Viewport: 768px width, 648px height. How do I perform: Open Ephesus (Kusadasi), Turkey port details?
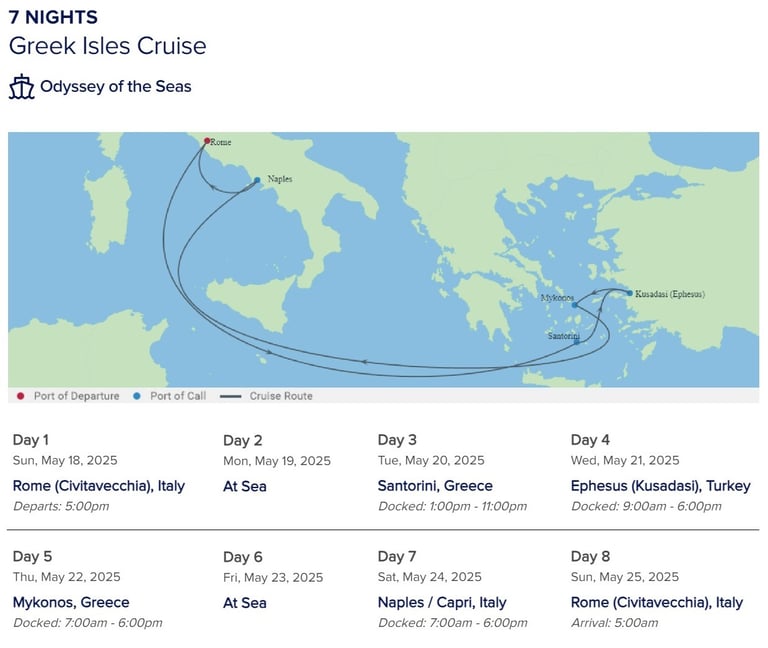coord(660,486)
